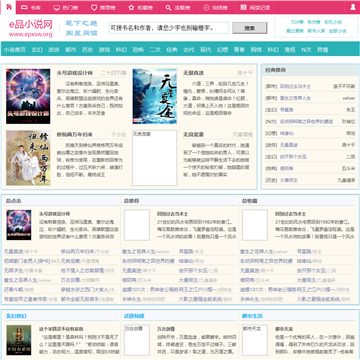360x360 pixels.
Task: Click the 搜索 search button
Action: pos(250,28)
